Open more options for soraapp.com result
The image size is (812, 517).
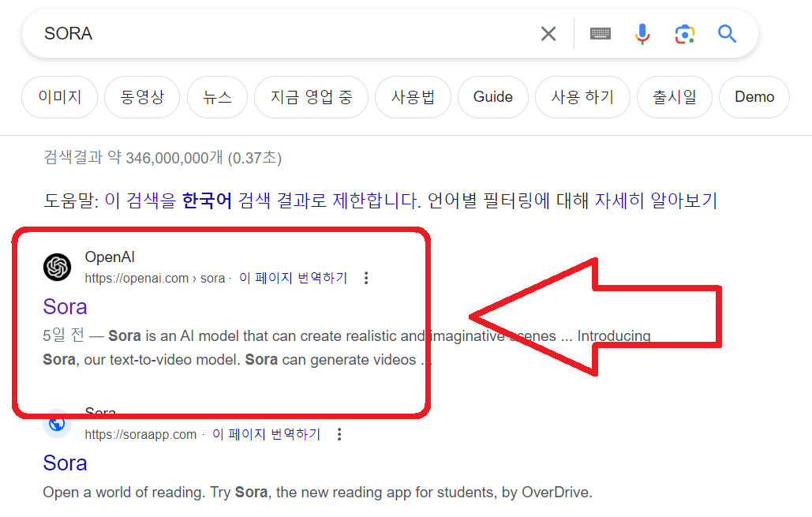tap(339, 434)
